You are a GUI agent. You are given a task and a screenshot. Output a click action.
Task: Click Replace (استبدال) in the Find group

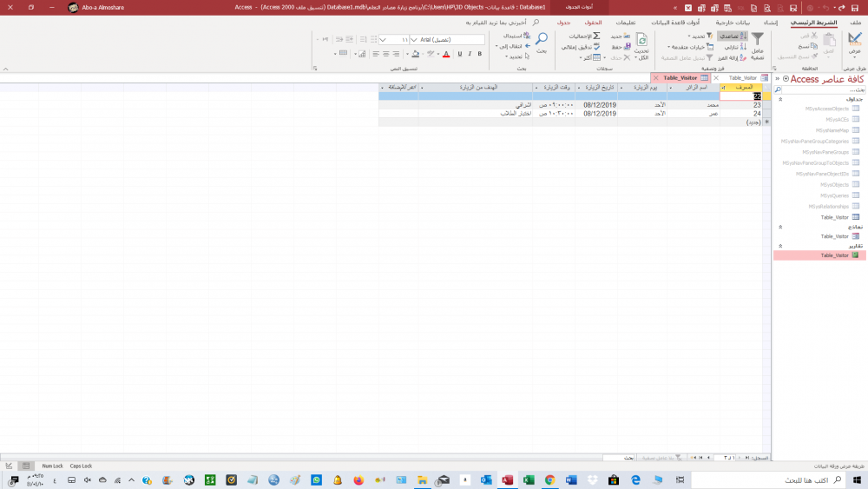[516, 36]
